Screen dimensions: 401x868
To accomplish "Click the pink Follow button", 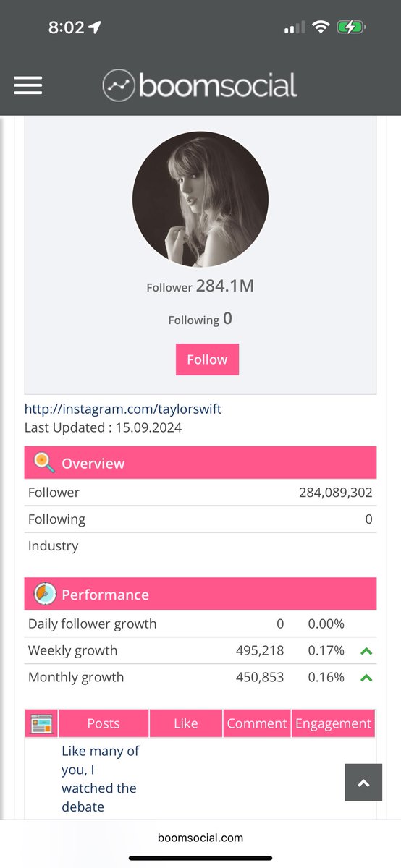I will point(207,359).
